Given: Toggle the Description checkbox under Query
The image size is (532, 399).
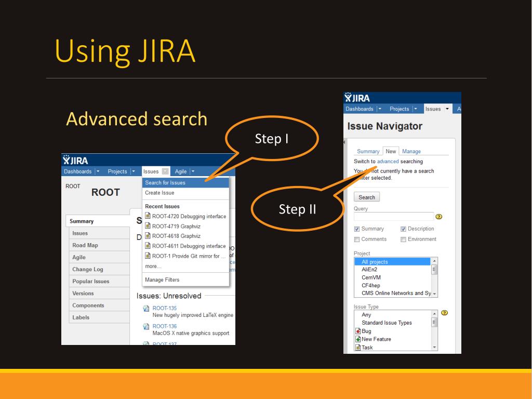Looking at the screenshot, I should 403,229.
